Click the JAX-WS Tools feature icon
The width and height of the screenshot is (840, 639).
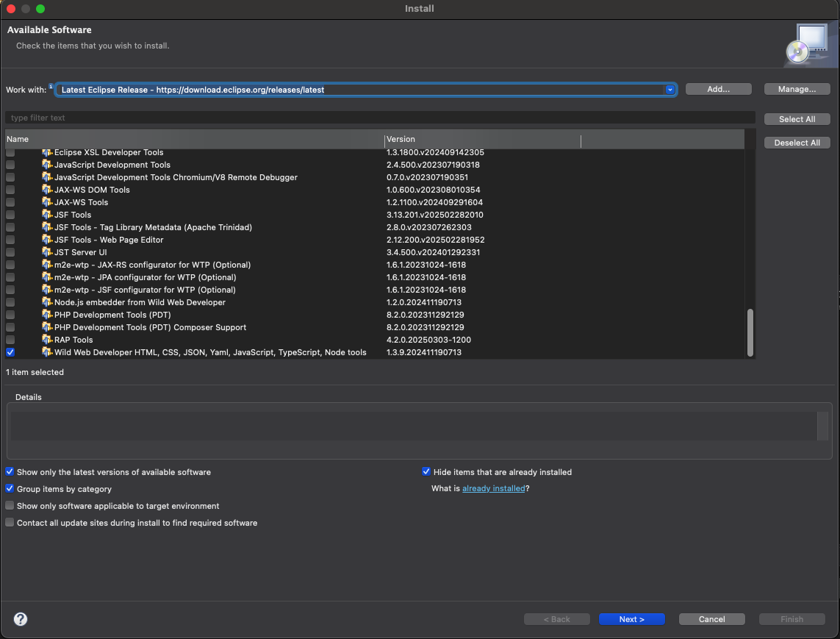[47, 203]
